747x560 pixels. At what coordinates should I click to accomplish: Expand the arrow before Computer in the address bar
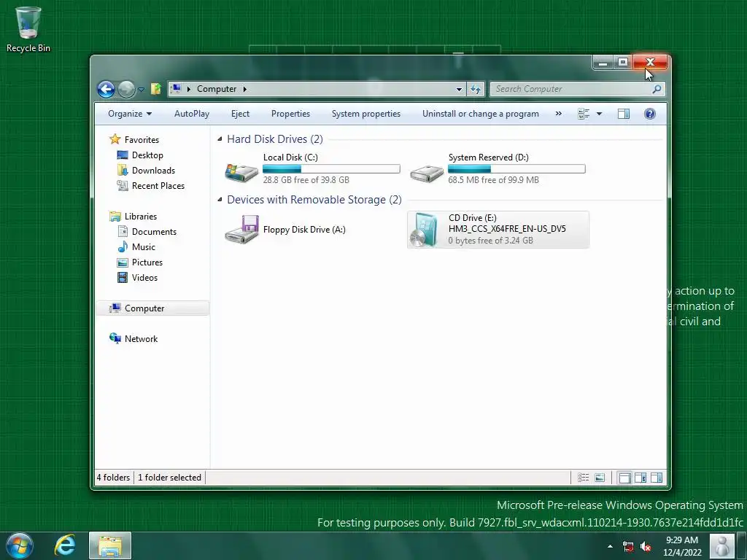click(189, 89)
